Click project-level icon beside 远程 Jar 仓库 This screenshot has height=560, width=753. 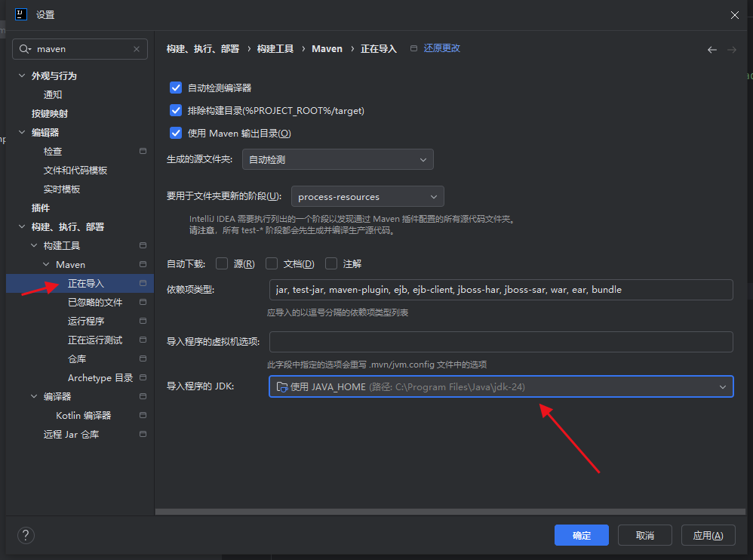(143, 434)
